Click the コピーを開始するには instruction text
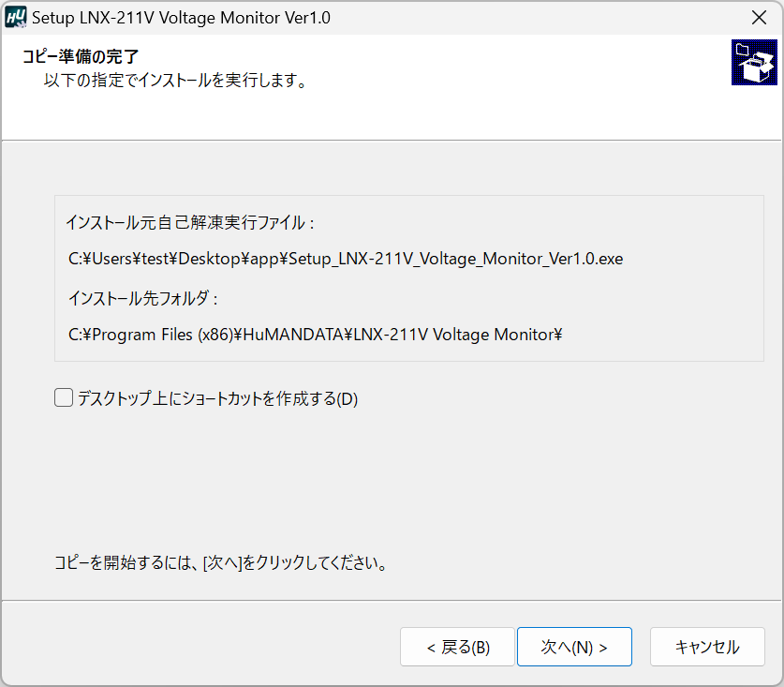Screen dimensions: 784x687 point(220,564)
